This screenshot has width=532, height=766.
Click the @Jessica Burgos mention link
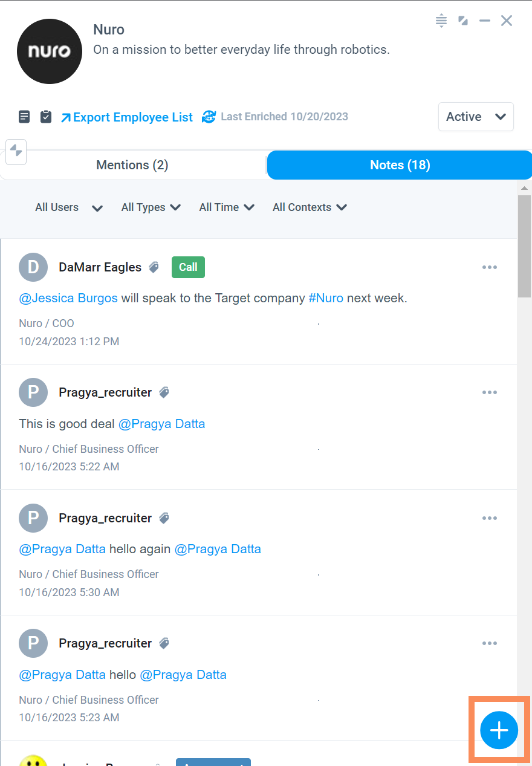click(68, 298)
